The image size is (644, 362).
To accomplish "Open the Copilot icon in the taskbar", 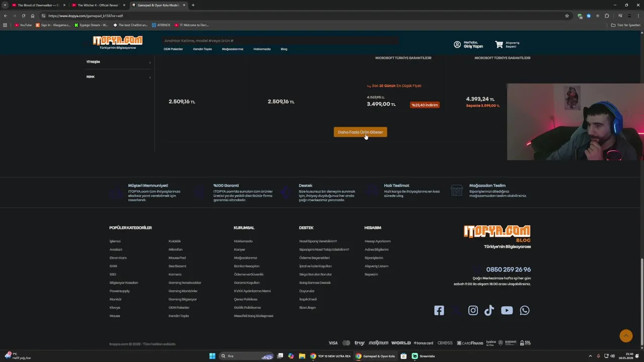I will click(291, 356).
